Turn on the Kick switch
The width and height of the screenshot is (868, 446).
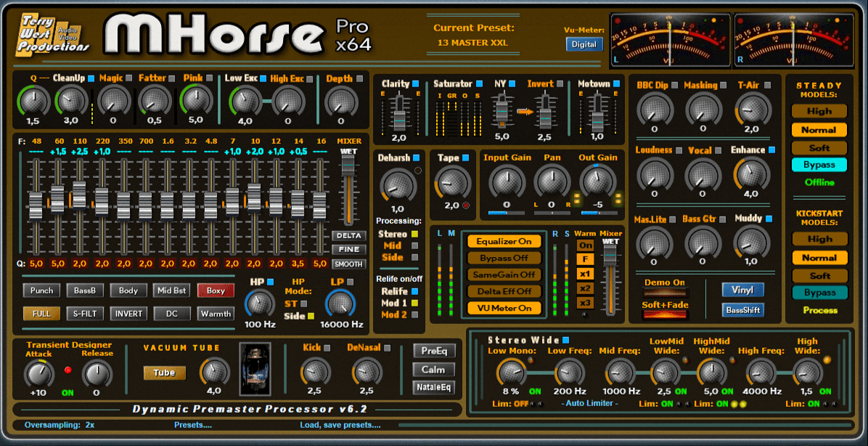[327, 348]
